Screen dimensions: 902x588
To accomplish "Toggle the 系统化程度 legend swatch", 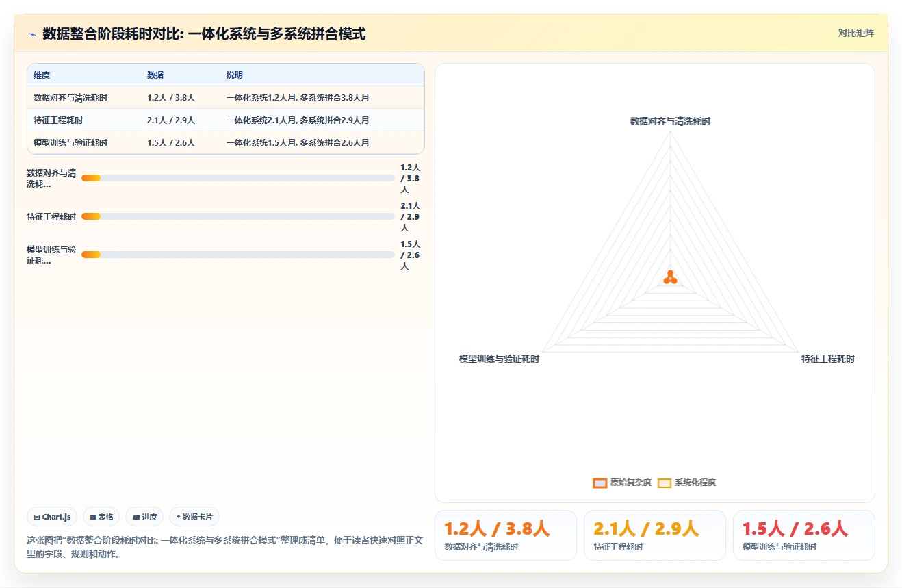I will pos(665,483).
